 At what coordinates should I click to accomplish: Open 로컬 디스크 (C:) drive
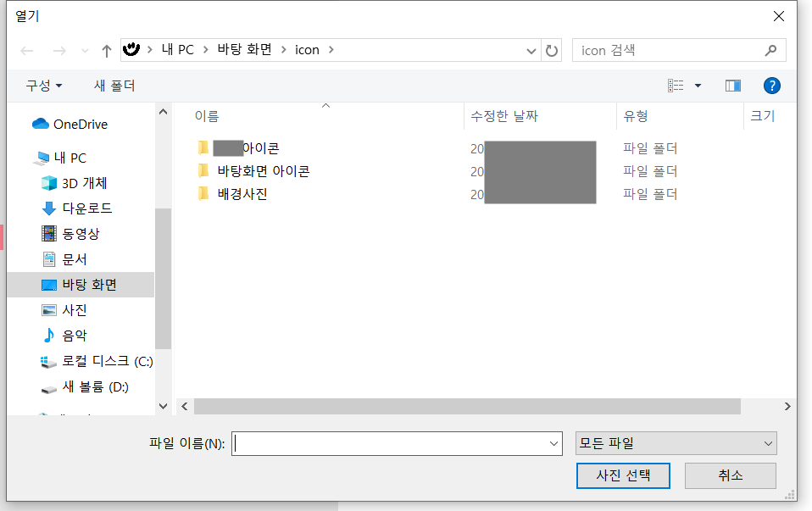pyautogui.click(x=107, y=361)
